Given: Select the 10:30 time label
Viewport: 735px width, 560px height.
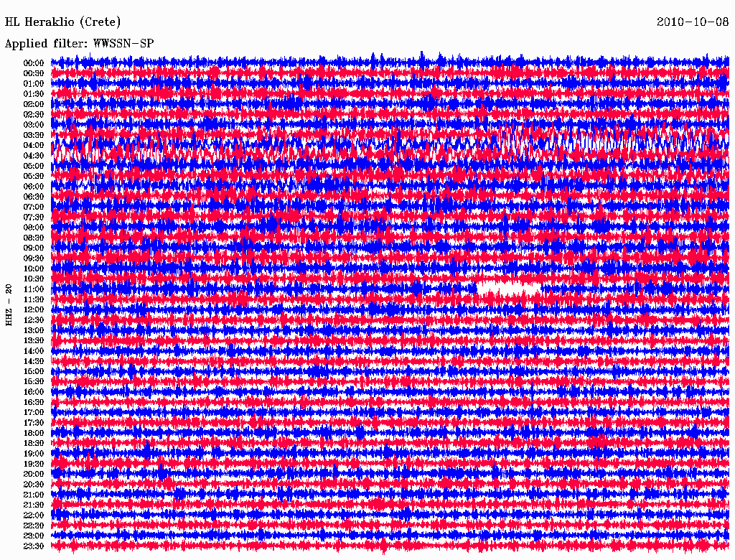Looking at the screenshot, I should click(x=34, y=279).
